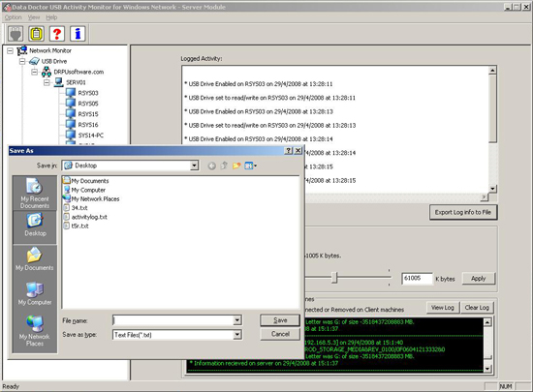Create new folder icon in Save As

point(236,166)
